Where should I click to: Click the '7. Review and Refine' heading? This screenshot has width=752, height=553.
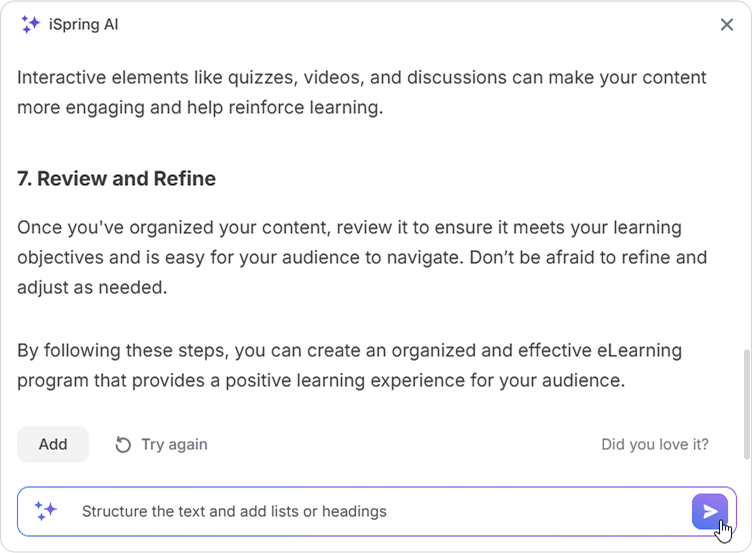tap(116, 179)
